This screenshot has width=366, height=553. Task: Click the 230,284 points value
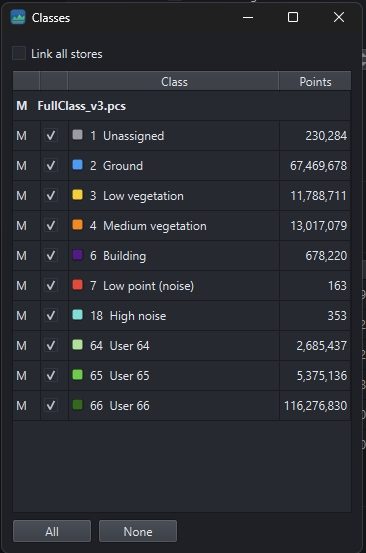[326, 136]
